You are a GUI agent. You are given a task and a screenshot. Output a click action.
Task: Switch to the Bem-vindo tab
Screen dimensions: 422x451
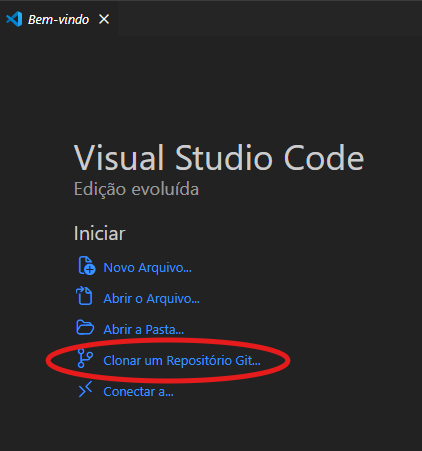58,19
